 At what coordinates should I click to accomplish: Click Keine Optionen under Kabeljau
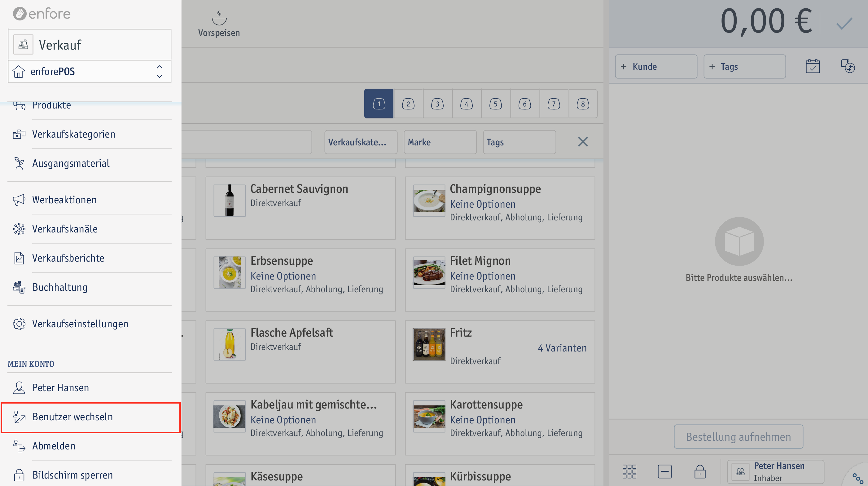(283, 420)
